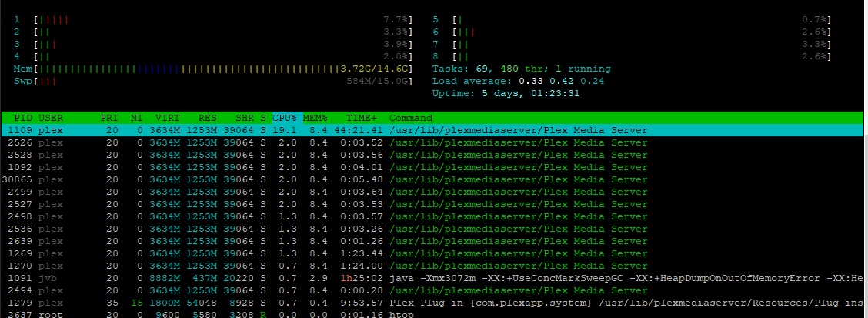Click the CPU 5 usage meter
Image resolution: width=868 pixels, height=318 pixels.
(642, 19)
